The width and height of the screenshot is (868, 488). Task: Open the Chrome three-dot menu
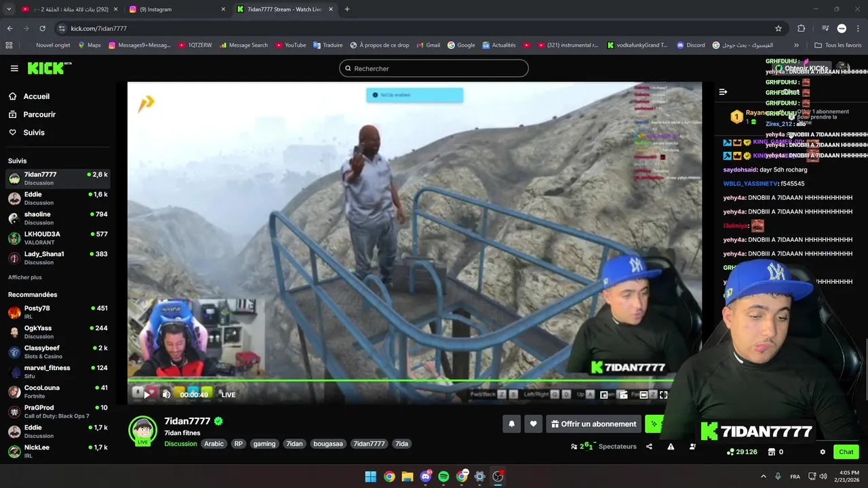[858, 28]
